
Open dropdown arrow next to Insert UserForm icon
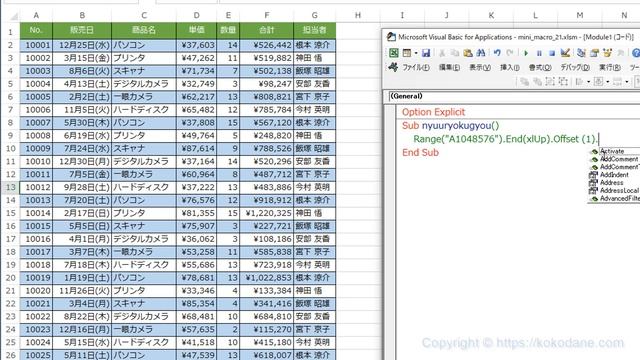[x=416, y=53]
